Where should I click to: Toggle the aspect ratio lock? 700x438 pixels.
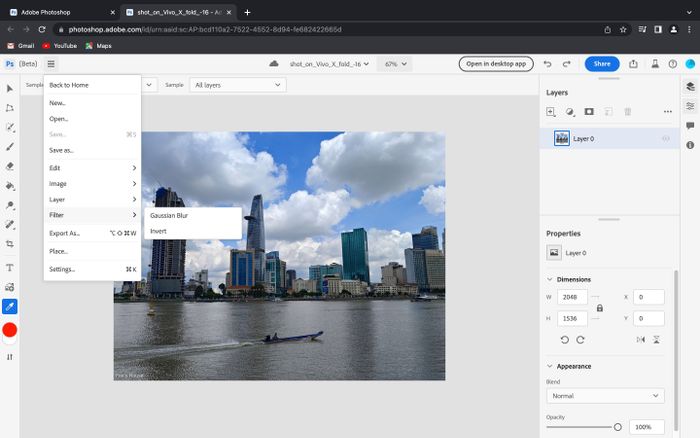599,308
